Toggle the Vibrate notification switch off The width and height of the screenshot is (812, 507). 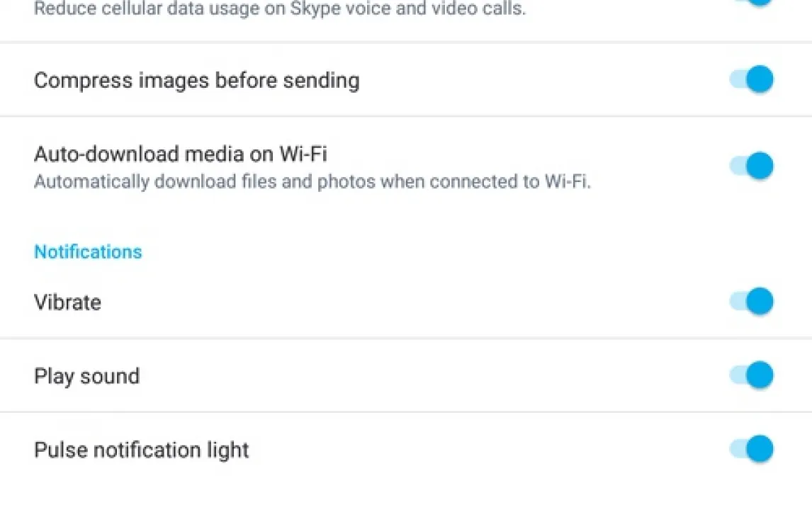751,302
